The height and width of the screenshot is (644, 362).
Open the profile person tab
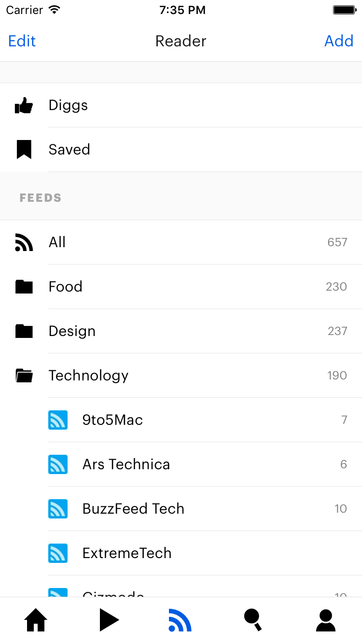pyautogui.click(x=326, y=620)
